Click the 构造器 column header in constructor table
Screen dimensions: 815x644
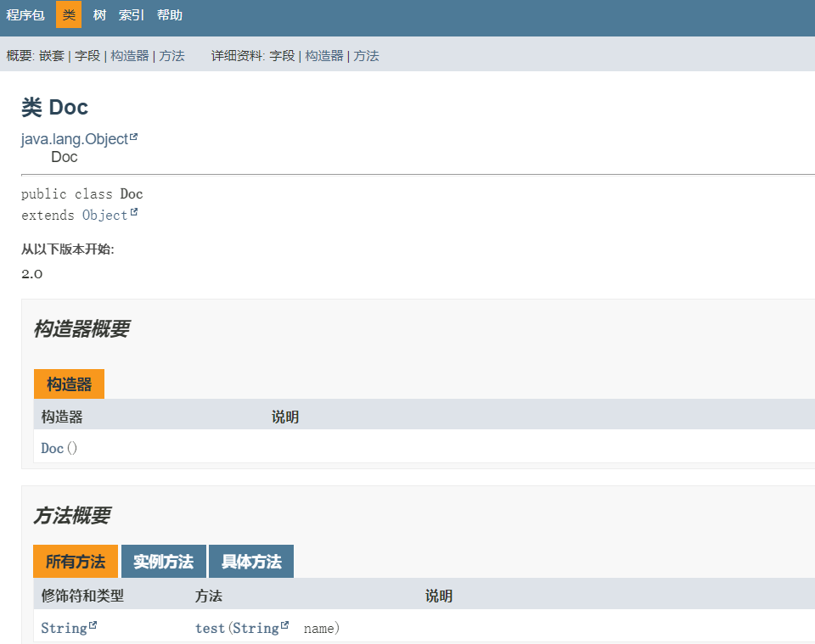point(62,417)
